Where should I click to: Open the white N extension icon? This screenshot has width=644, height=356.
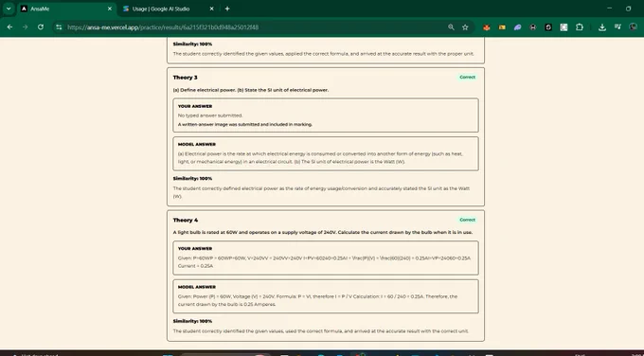point(563,27)
